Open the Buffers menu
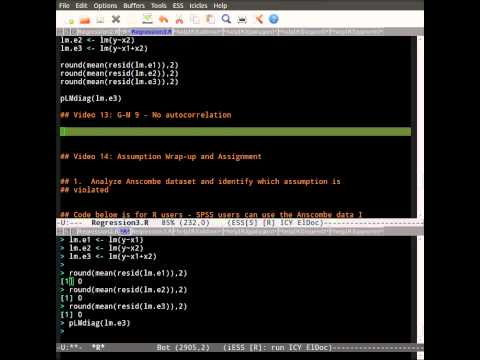This screenshot has height=360, width=480. [134, 6]
